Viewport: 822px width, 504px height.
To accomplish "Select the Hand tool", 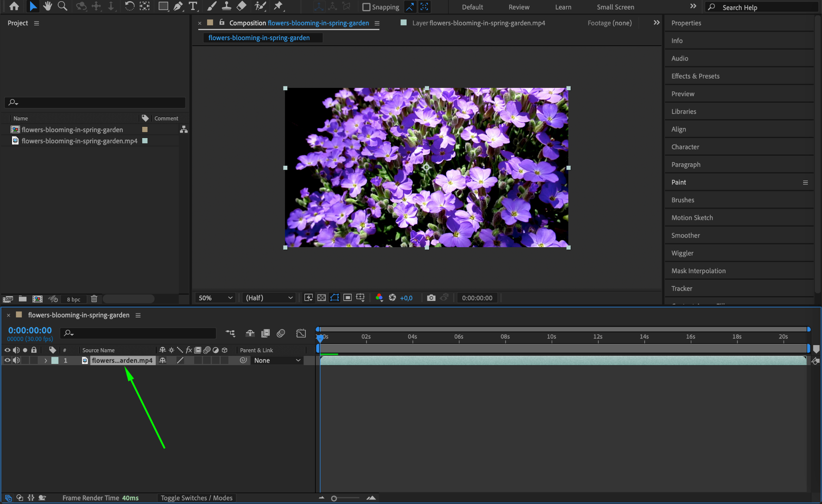I will click(x=48, y=6).
